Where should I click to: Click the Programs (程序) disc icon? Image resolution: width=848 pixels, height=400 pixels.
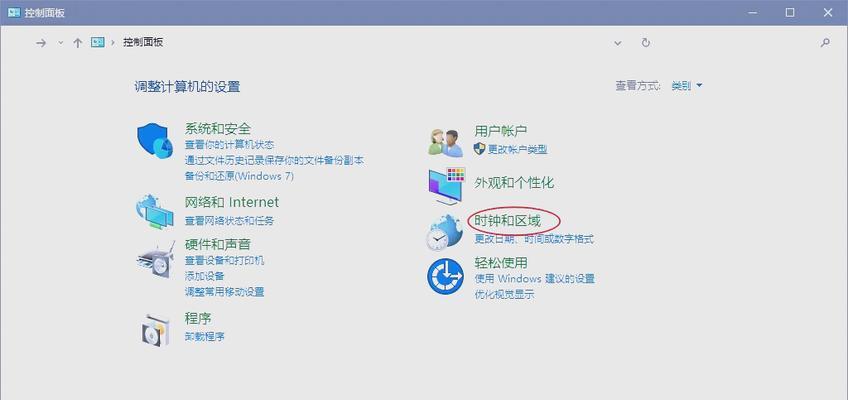click(155, 327)
